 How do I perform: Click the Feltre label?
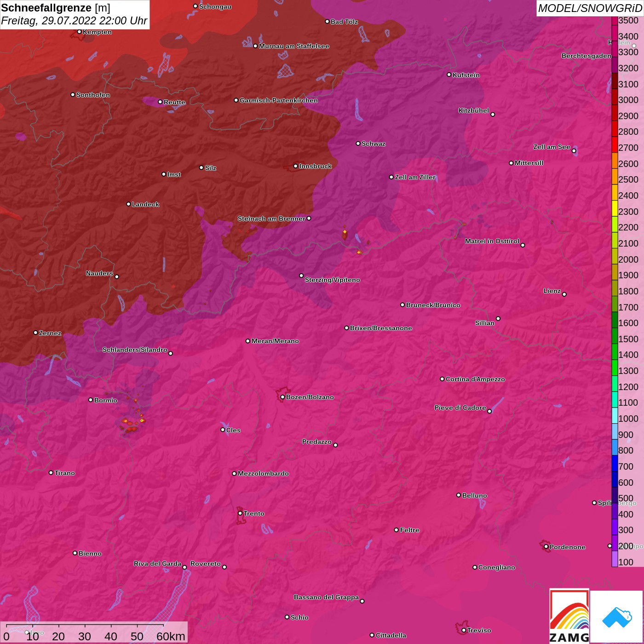[x=410, y=530]
